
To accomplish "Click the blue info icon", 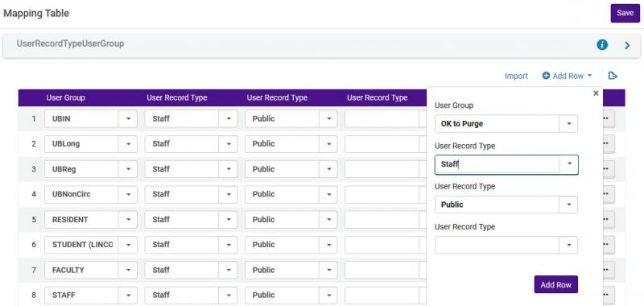I will click(602, 45).
